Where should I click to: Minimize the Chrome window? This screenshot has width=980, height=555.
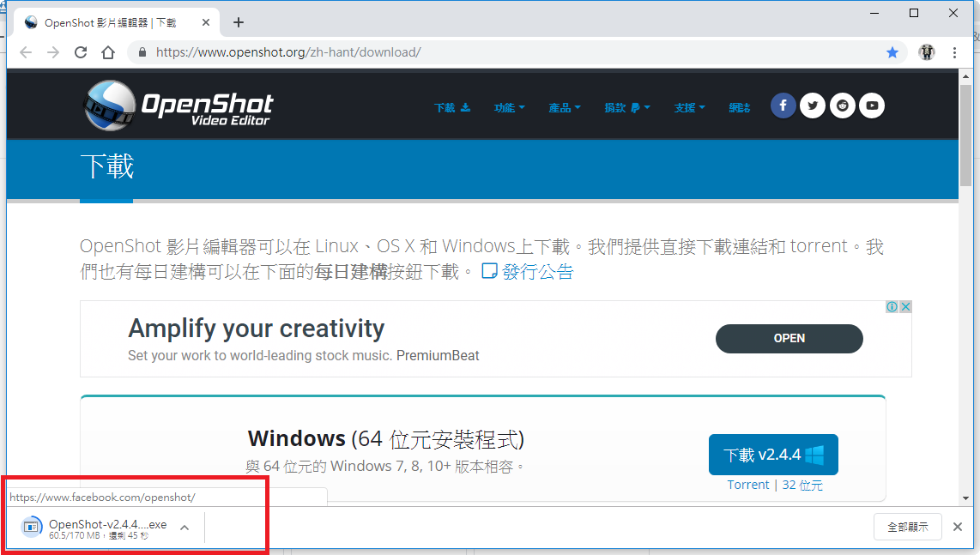[874, 13]
